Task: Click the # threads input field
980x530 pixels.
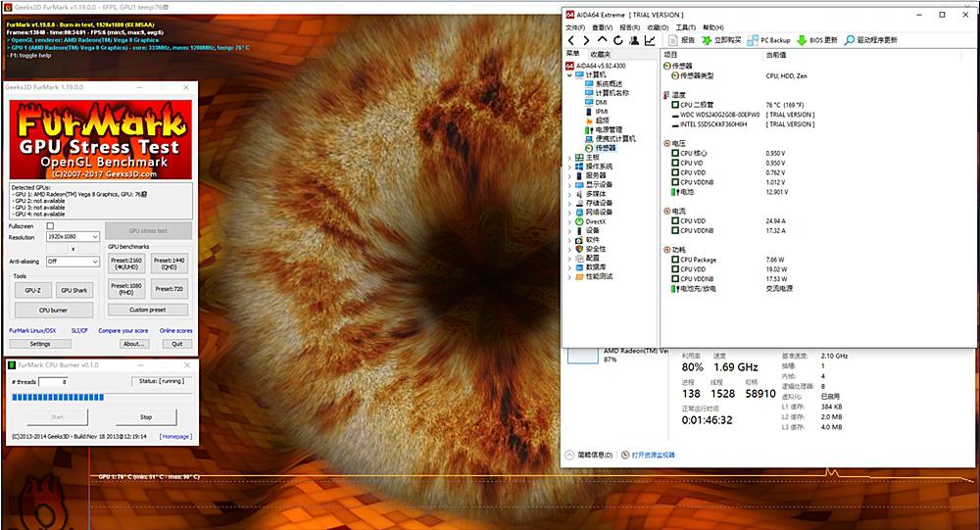Action: (53, 381)
